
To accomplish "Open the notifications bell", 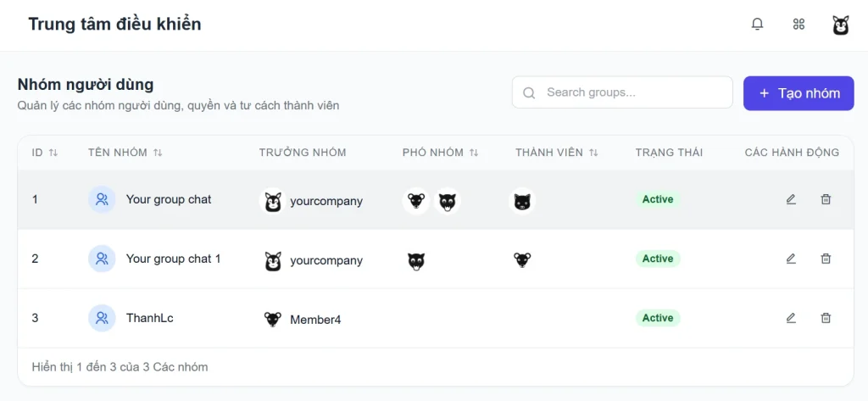I will point(757,25).
